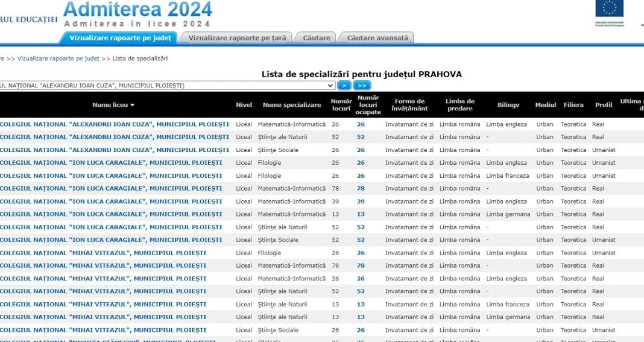Open Mihai Viteazul Matematică-Informatică Limba engleza link
This screenshot has height=342, width=644.
pos(103,278)
